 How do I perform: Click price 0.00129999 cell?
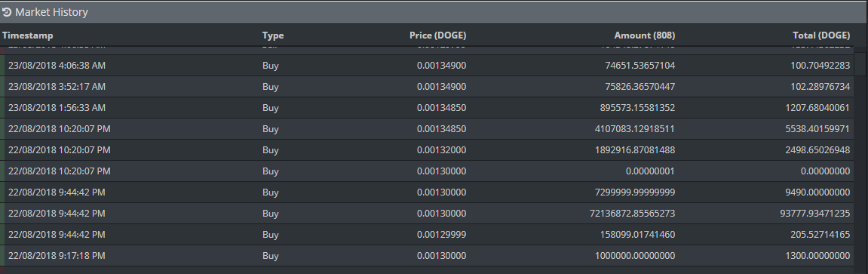[441, 235]
